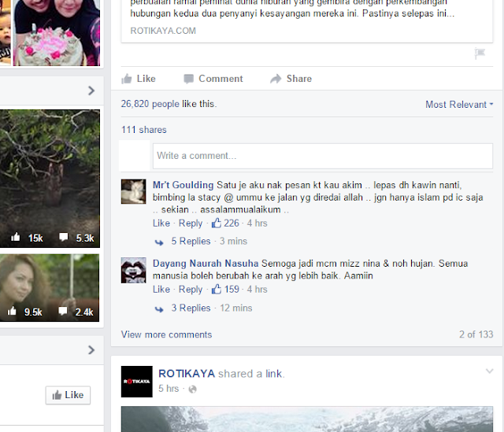The image size is (504, 432).
Task: Open the Most Relevant sorting dropdown
Action: (459, 105)
